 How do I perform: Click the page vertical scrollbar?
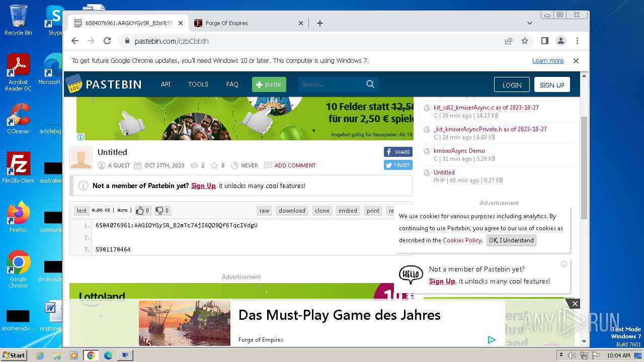584,167
